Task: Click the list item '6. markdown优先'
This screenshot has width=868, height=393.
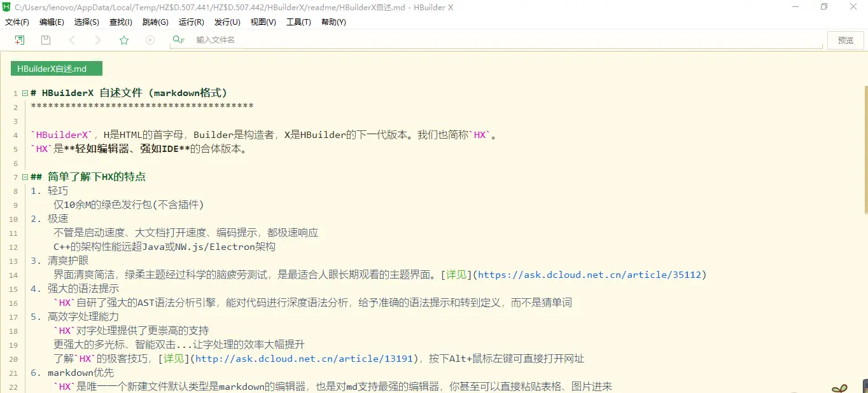Action: click(x=73, y=373)
